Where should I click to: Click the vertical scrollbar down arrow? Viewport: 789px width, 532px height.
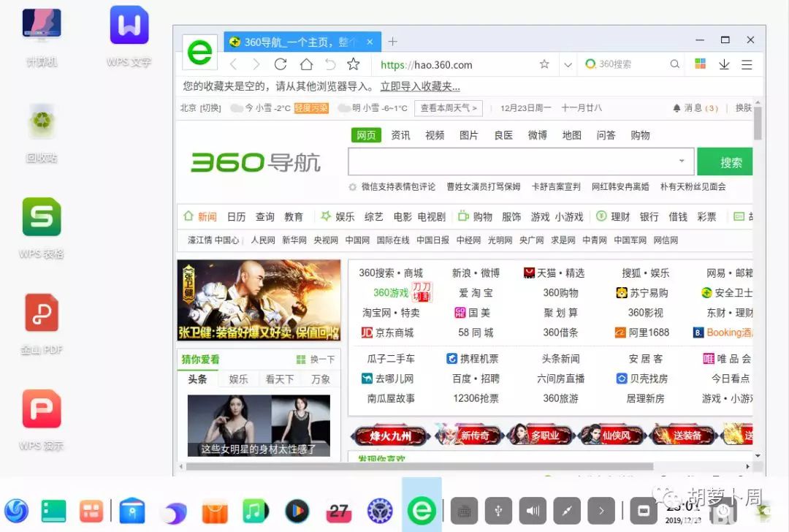(x=758, y=456)
